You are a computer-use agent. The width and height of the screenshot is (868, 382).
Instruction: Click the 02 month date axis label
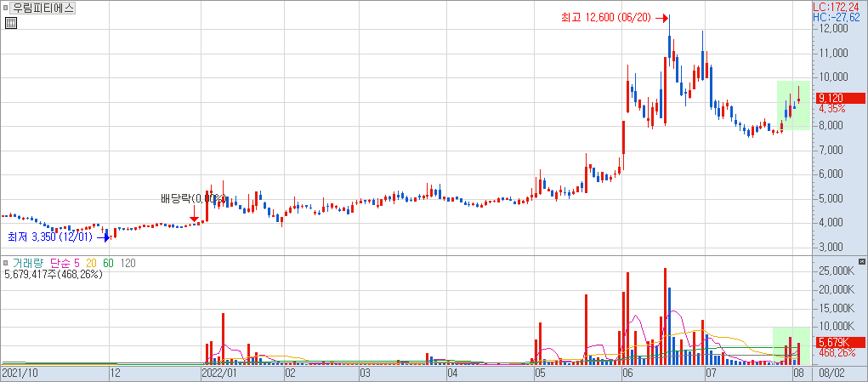pos(291,373)
